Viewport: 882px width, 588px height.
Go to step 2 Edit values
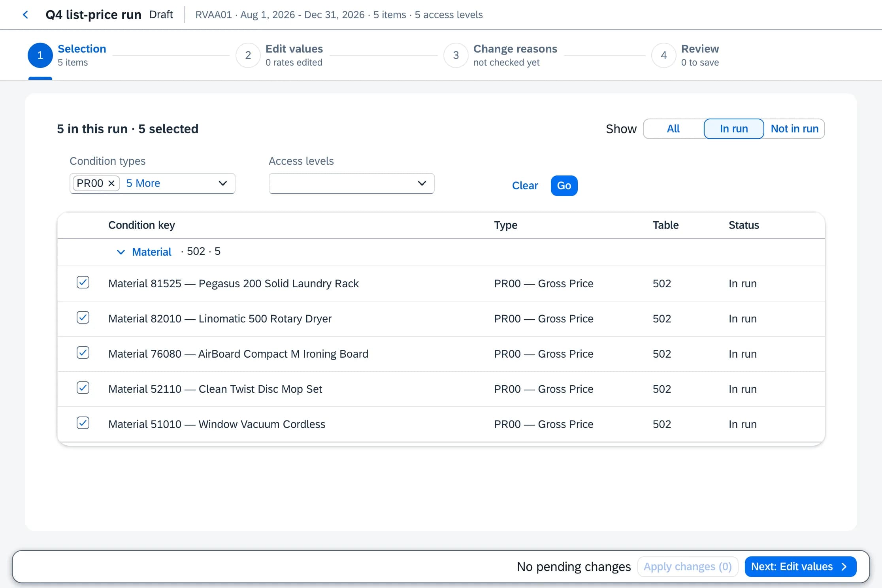click(248, 55)
